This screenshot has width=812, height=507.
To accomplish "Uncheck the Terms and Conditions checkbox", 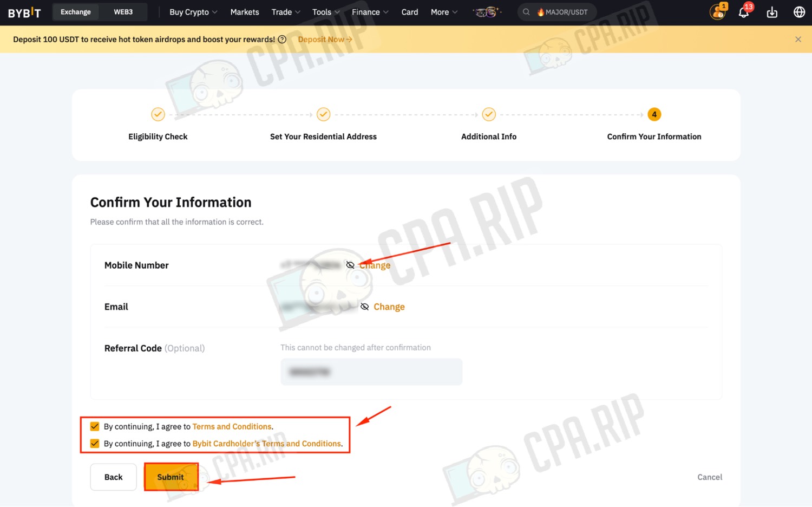I will (x=95, y=426).
